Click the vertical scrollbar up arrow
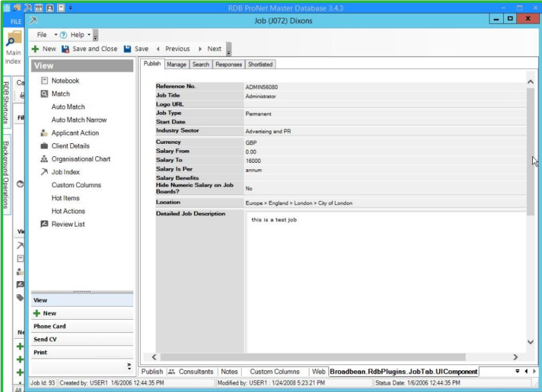This screenshot has height=392, width=542. [x=531, y=82]
